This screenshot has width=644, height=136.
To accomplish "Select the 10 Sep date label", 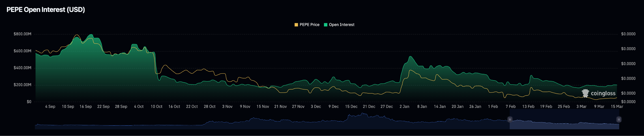I will click(x=68, y=106).
